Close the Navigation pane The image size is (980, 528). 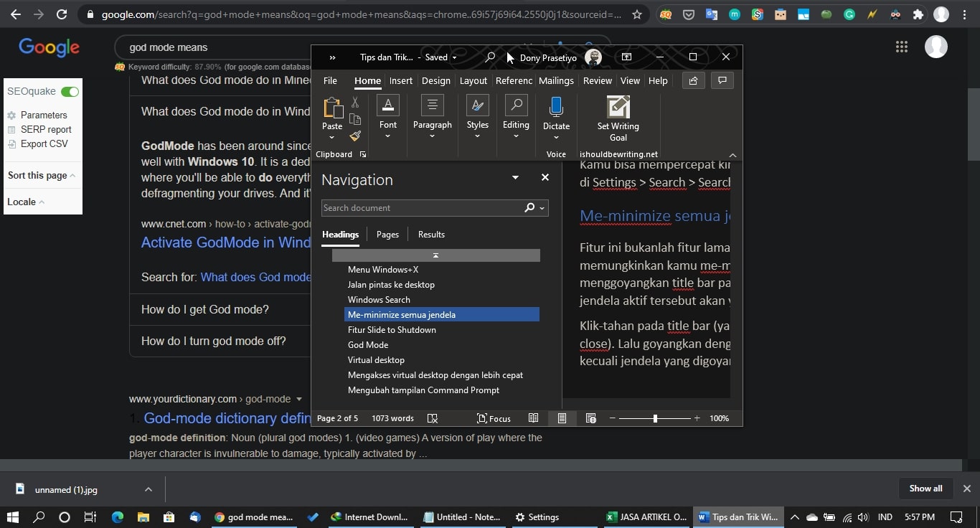(x=545, y=177)
